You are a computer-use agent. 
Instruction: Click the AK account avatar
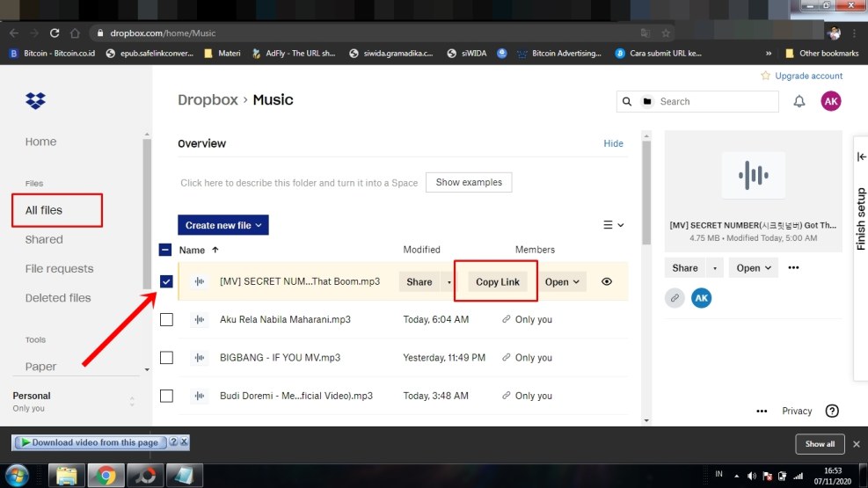tap(830, 101)
